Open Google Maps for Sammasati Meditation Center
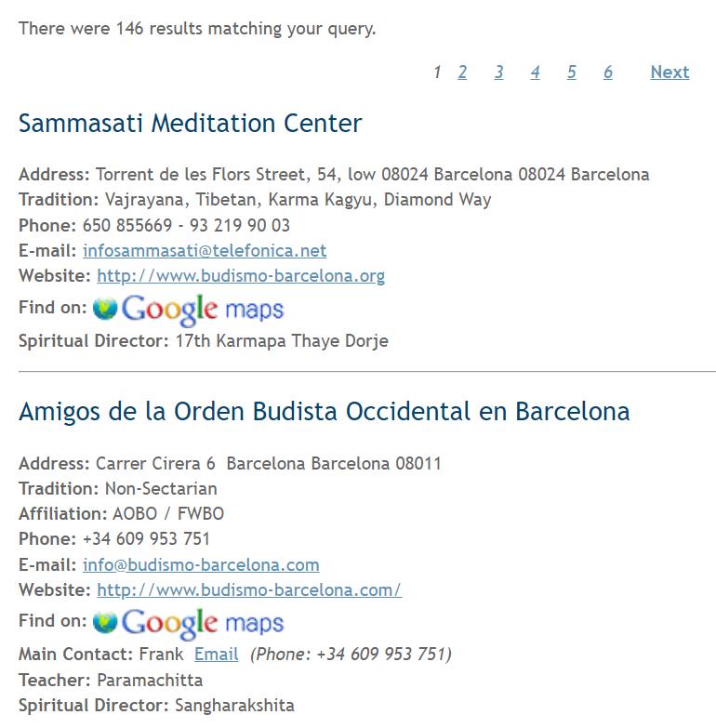Image resolution: width=716 pixels, height=728 pixels. (x=188, y=309)
